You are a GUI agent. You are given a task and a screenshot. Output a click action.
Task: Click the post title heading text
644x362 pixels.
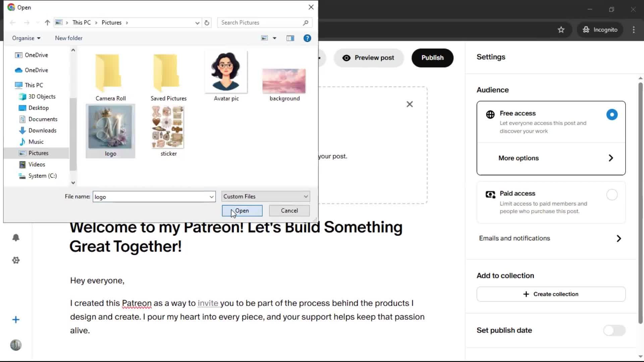pos(236,237)
